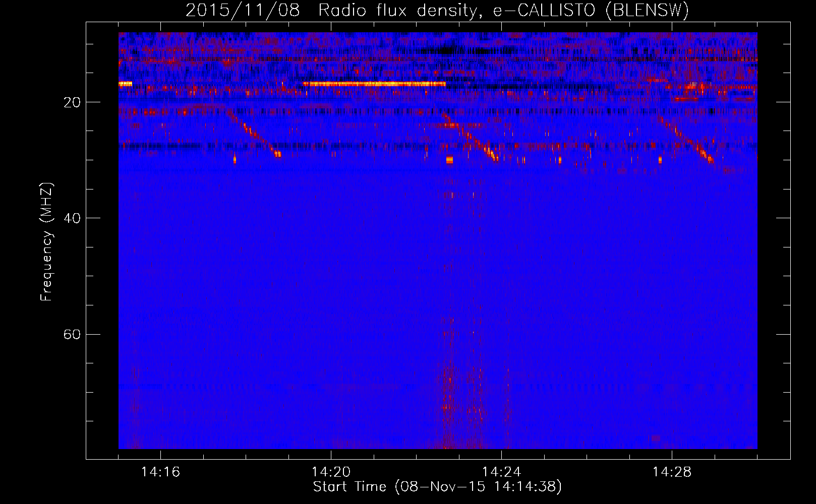The image size is (816, 504).
Task: Click the '14:28' time tick label
Action: coord(672,472)
